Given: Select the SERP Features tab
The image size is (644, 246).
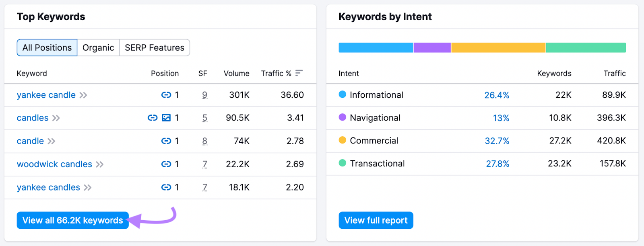Looking at the screenshot, I should 155,48.
